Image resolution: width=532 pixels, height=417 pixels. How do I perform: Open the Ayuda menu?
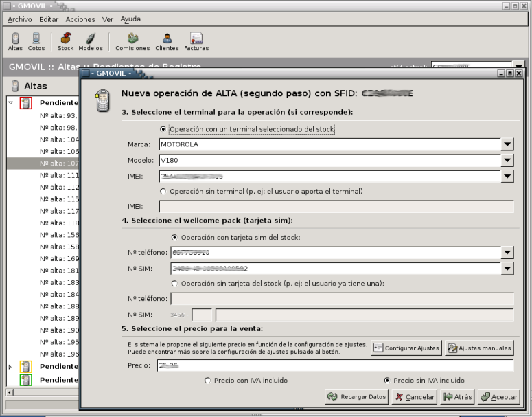130,19
